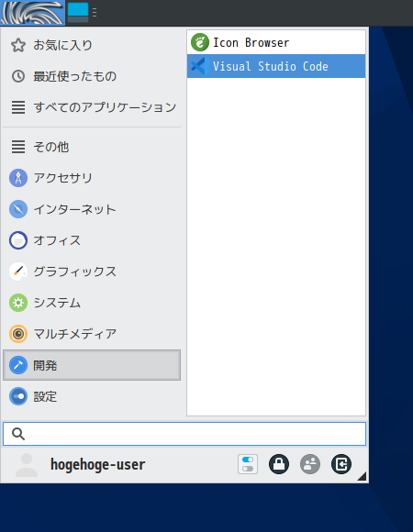Open the Icon Browser application
The image size is (413, 532).
click(276, 43)
